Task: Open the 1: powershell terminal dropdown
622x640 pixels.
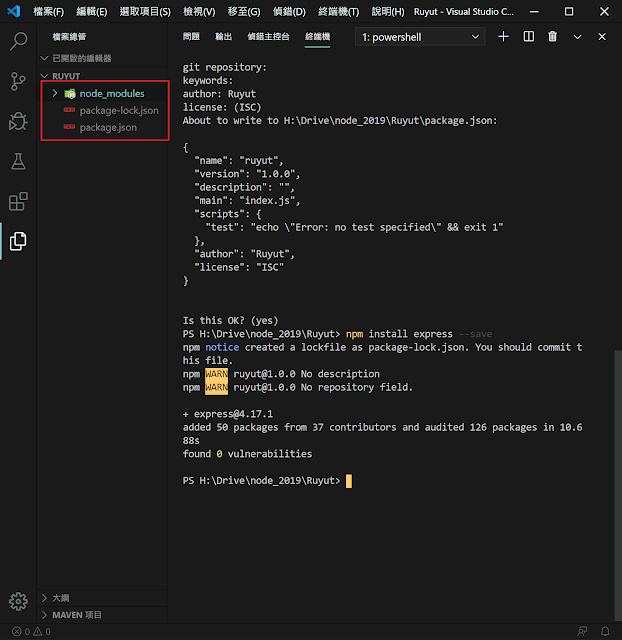Action: click(420, 37)
